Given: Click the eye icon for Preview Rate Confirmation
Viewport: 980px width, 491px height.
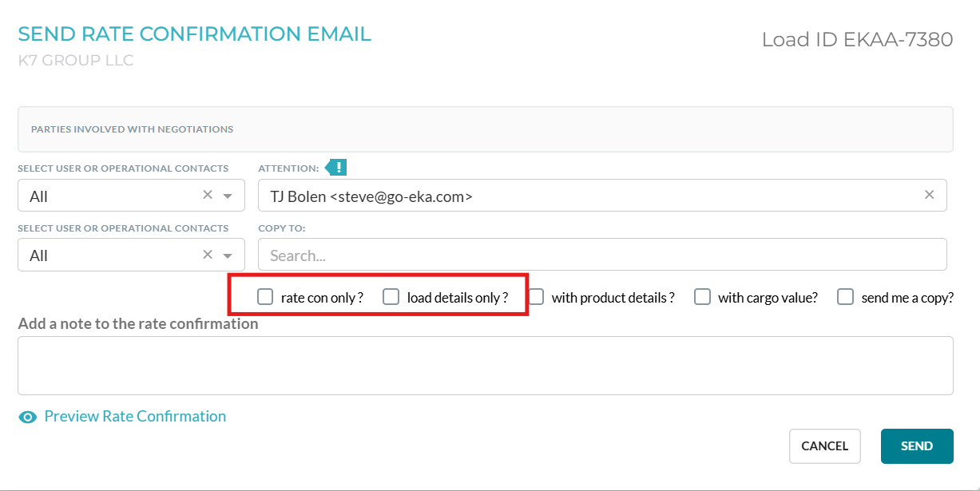Looking at the screenshot, I should [28, 417].
